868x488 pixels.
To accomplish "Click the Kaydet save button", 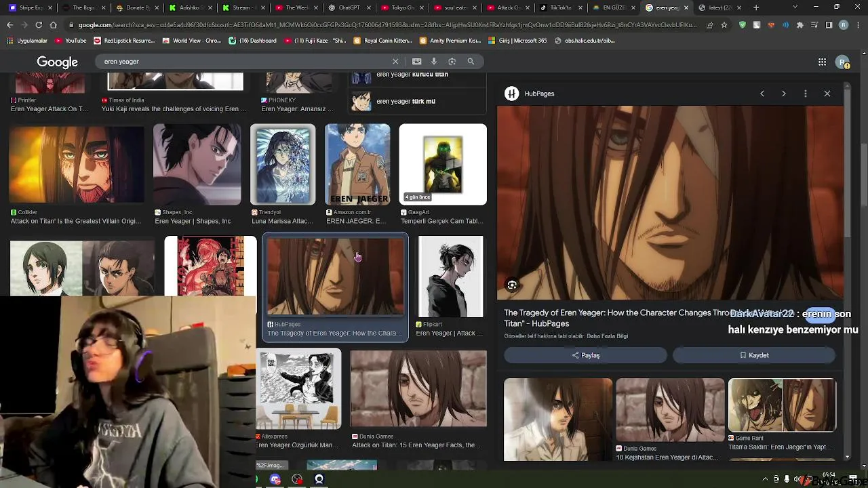I will tap(754, 355).
